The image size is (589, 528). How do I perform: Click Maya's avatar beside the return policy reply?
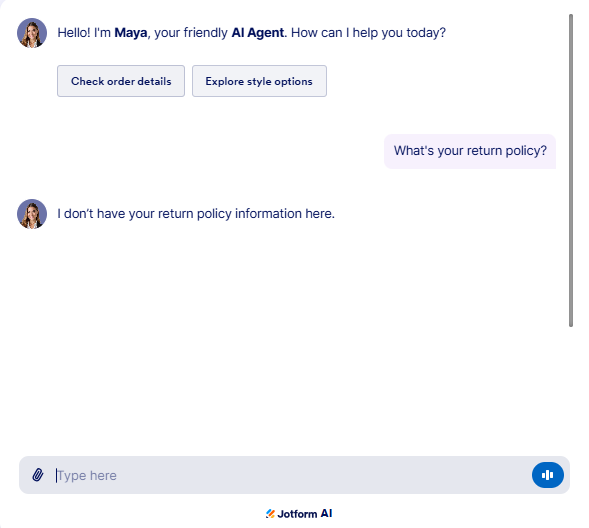32,214
